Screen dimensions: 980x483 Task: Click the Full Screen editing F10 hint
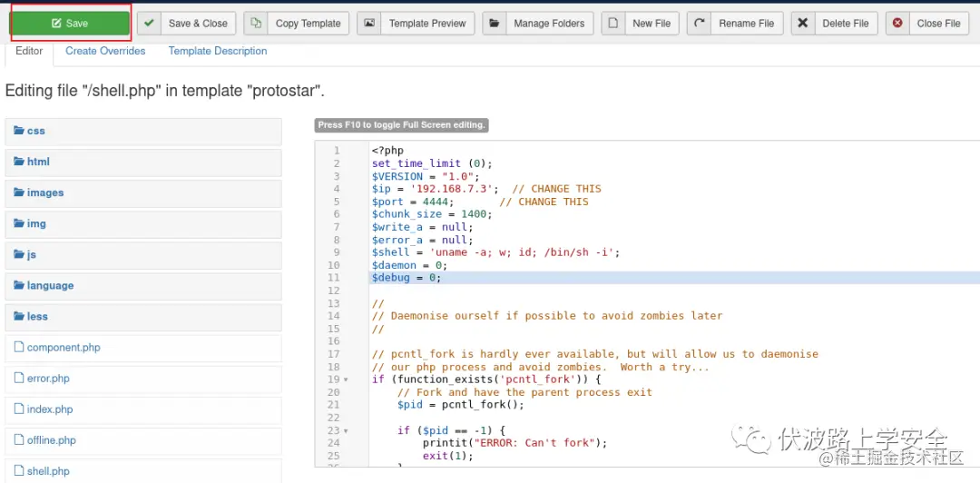[401, 125]
